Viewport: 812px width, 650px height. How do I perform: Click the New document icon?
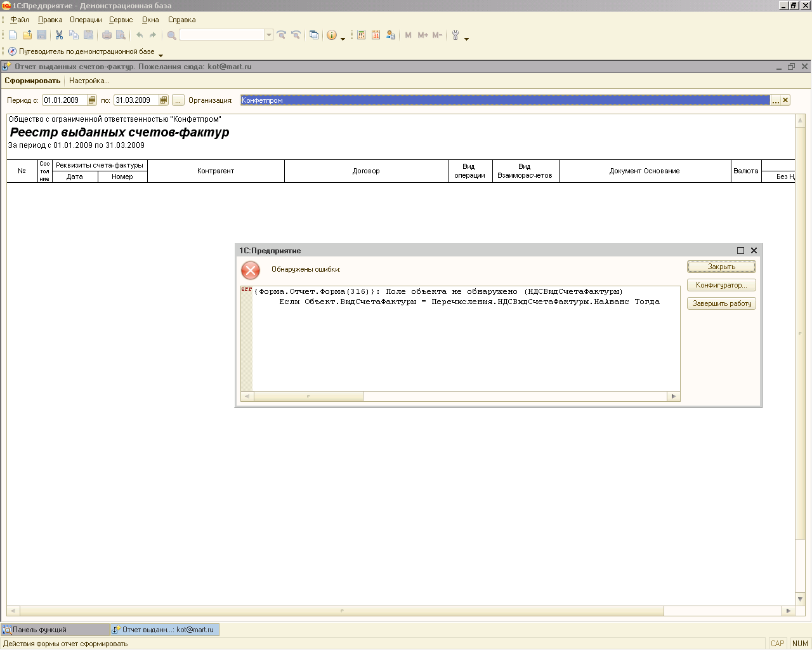coord(13,35)
